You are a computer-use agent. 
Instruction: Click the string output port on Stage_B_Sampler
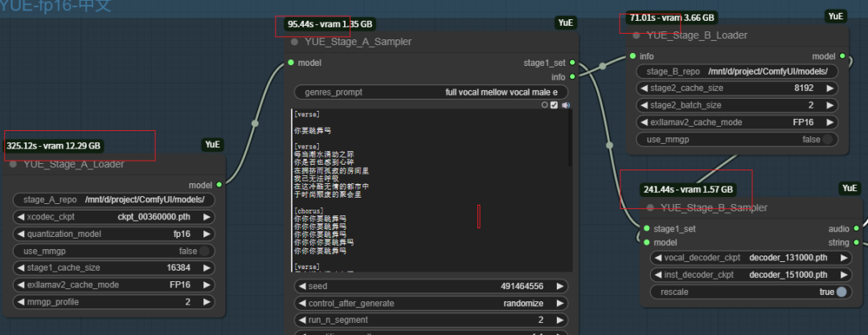pyautogui.click(x=857, y=242)
